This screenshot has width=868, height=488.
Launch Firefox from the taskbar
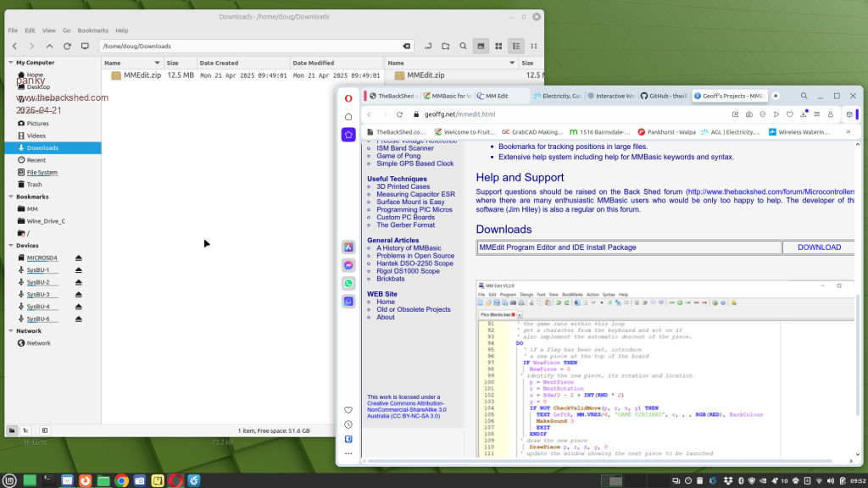(x=85, y=480)
